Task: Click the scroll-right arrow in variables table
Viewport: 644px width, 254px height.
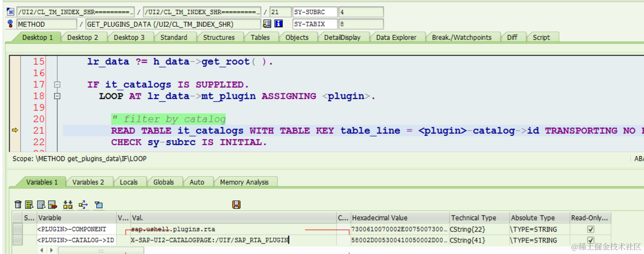Action: (52, 250)
